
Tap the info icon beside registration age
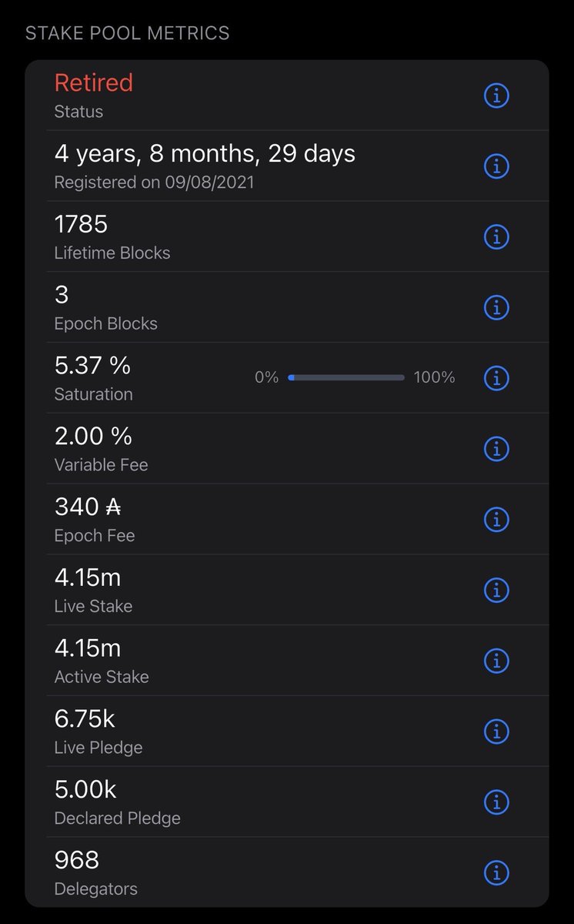pos(496,166)
